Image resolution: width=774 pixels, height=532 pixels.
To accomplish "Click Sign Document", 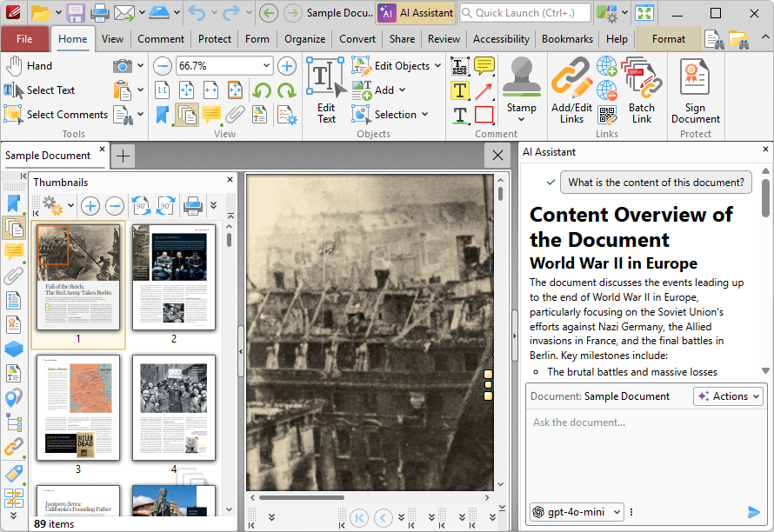I will coord(696,90).
